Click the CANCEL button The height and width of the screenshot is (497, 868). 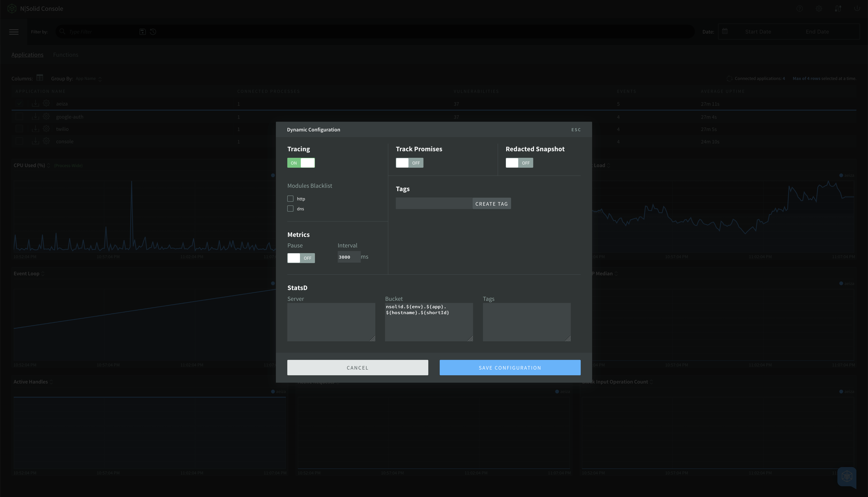(358, 368)
